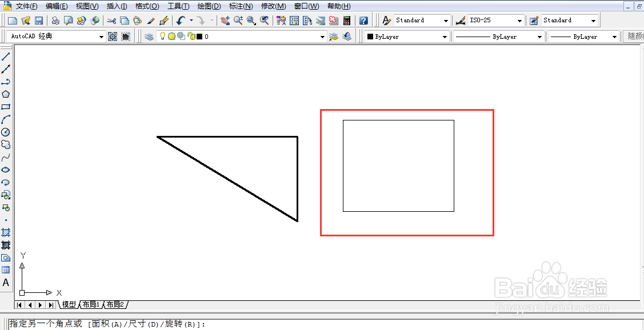
Task: Select the Multiline Text tool
Action: (6, 283)
